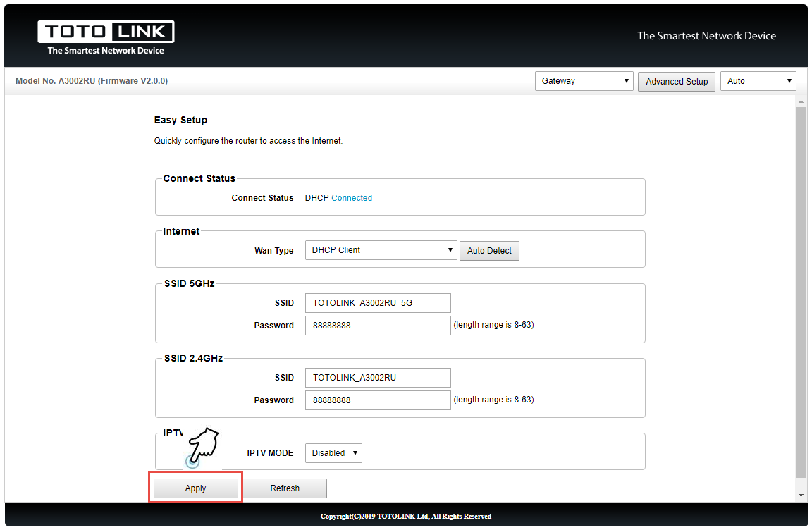
Task: Click the IPTV MODE label
Action: [270, 453]
